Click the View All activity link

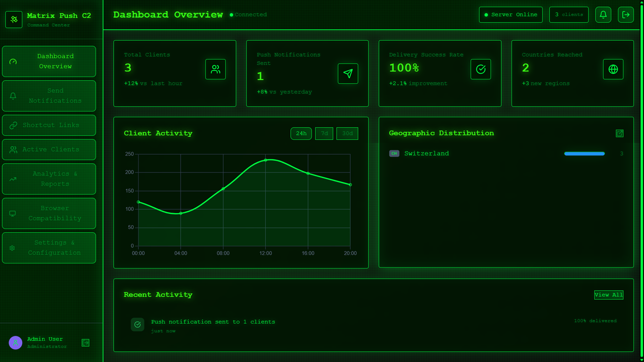point(608,295)
